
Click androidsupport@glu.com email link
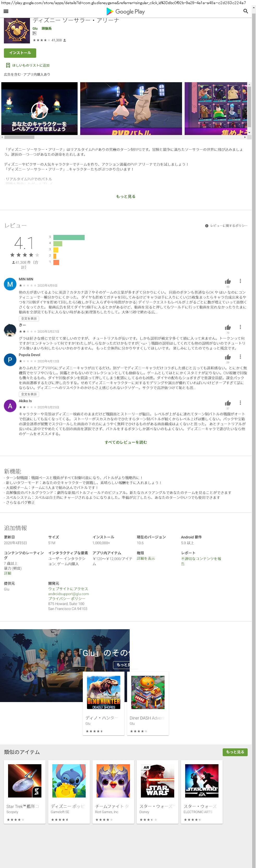(68, 594)
